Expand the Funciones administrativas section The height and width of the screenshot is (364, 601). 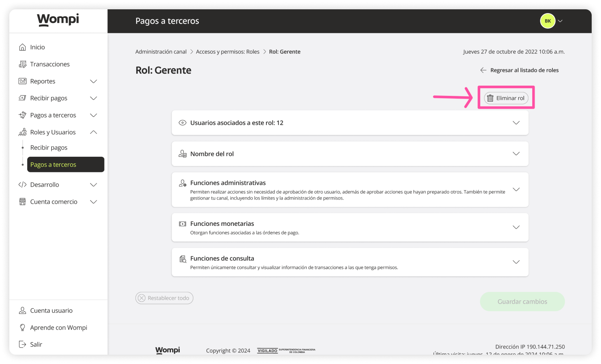click(516, 189)
